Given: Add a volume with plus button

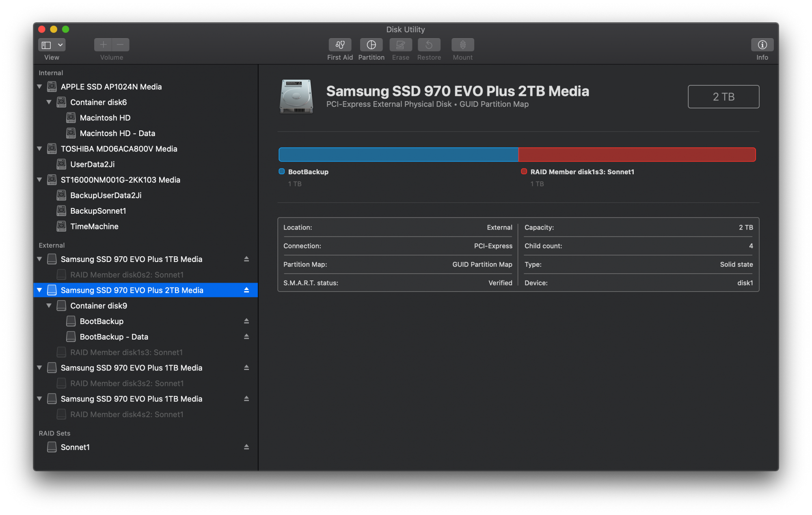Looking at the screenshot, I should (103, 45).
